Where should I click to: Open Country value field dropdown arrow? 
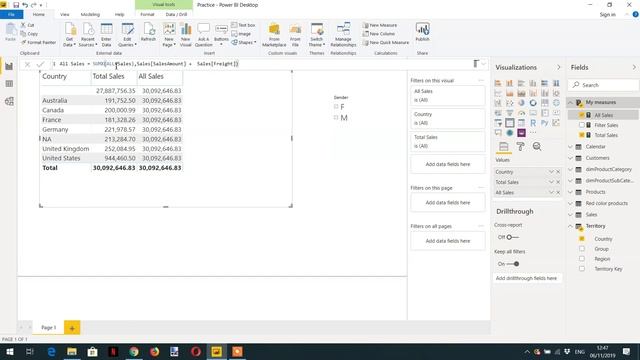(551, 172)
